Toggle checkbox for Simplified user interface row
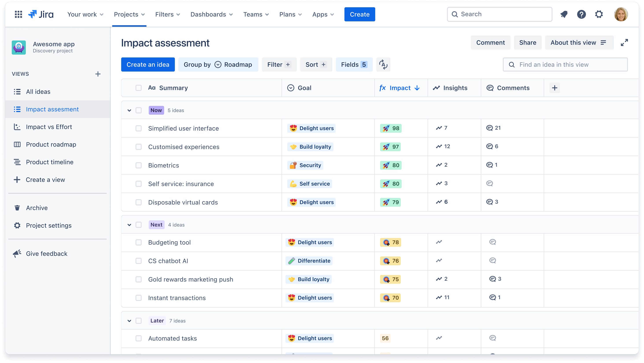644x363 pixels. click(x=139, y=128)
